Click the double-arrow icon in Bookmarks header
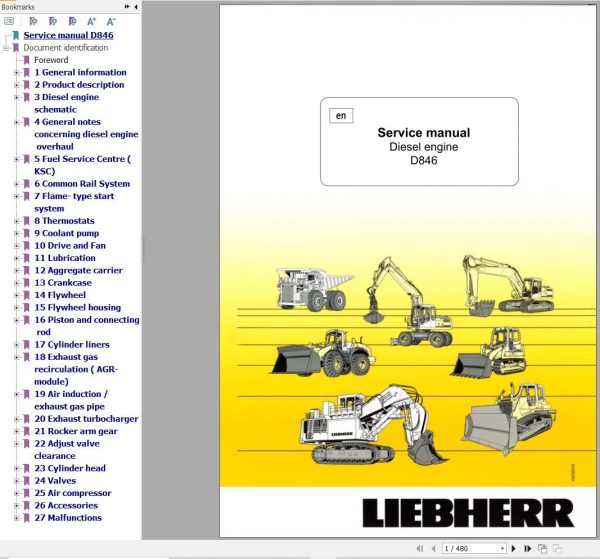The height and width of the screenshot is (559, 600). click(127, 7)
